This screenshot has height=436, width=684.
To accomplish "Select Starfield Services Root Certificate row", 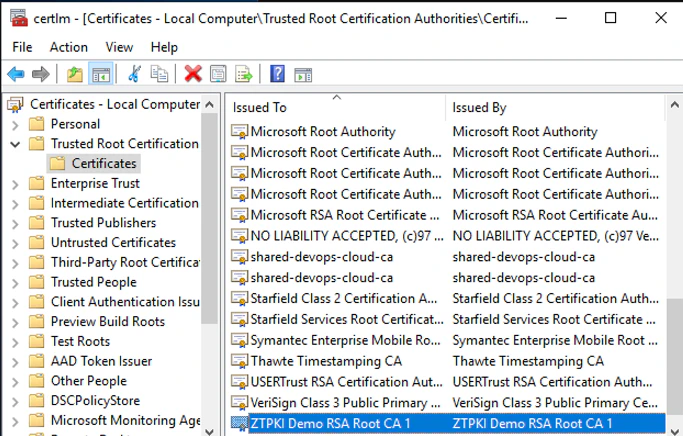I will click(447, 319).
